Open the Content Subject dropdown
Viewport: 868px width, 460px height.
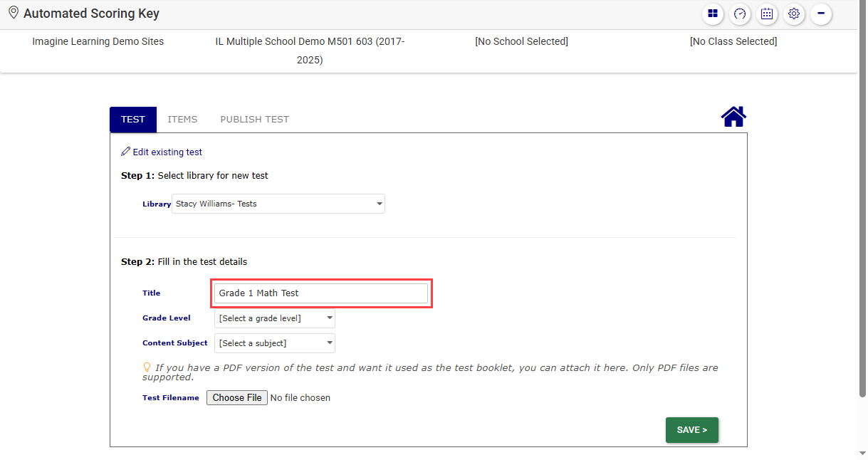pos(274,343)
